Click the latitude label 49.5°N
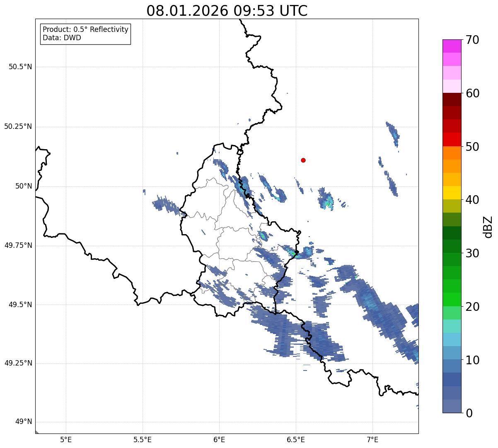This screenshot has width=498, height=448. tap(20, 305)
